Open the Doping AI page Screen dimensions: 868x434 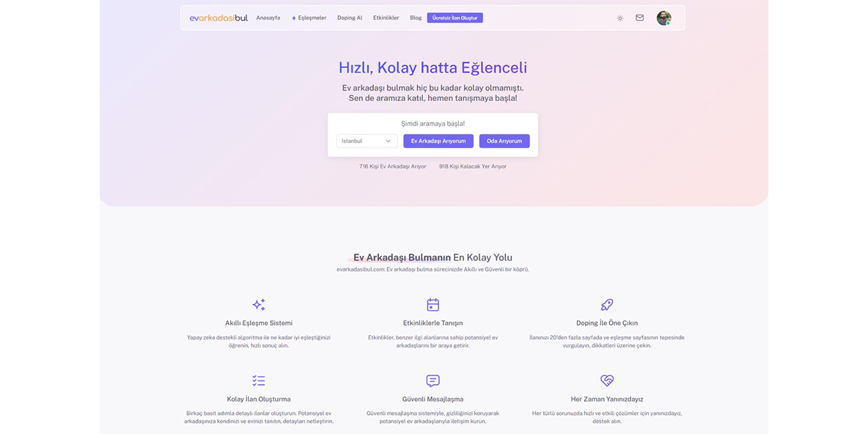tap(349, 18)
